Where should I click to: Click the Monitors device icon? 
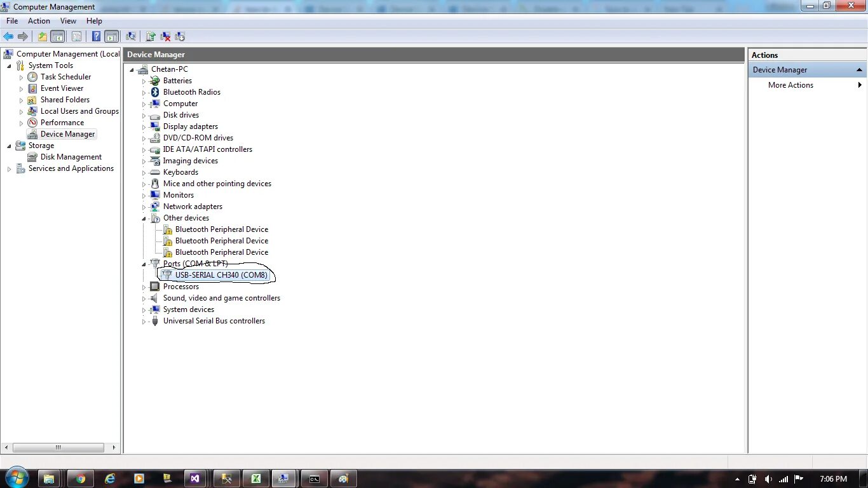154,195
